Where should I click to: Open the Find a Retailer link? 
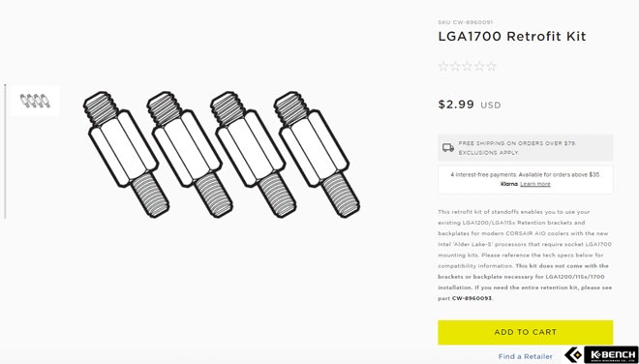tap(526, 356)
